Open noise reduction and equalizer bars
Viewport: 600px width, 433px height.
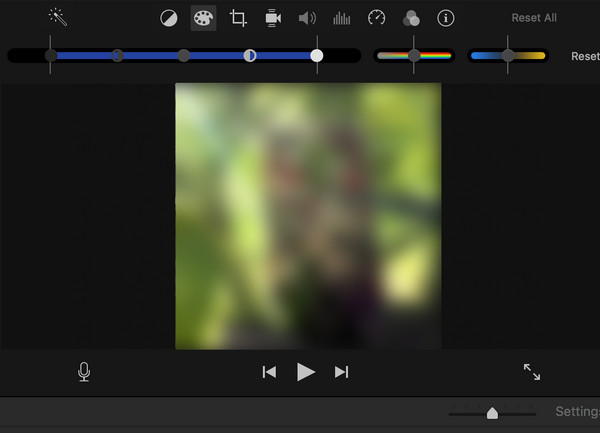342,18
